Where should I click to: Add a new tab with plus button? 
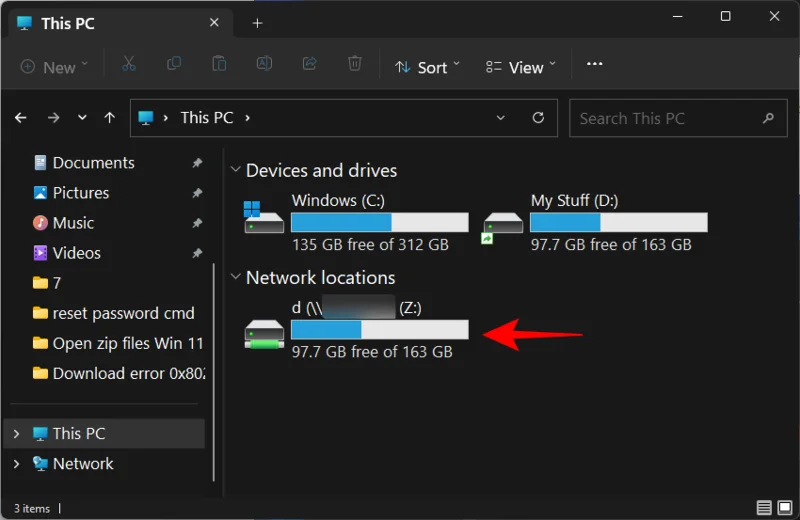258,23
